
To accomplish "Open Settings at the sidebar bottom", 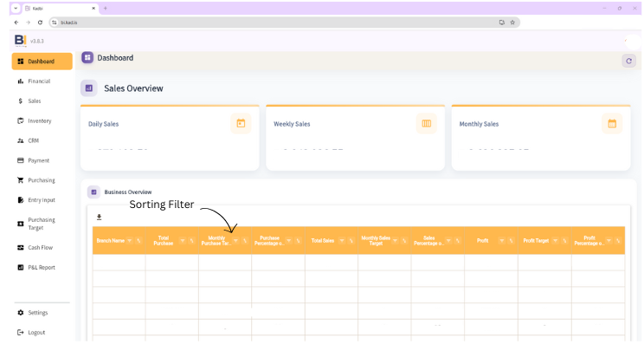I will pos(37,313).
